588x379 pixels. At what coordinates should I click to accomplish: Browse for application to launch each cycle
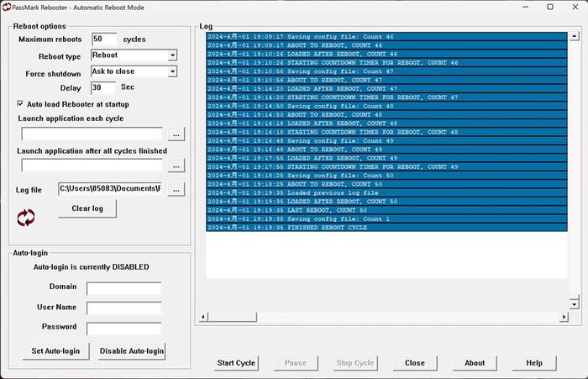[x=176, y=134]
